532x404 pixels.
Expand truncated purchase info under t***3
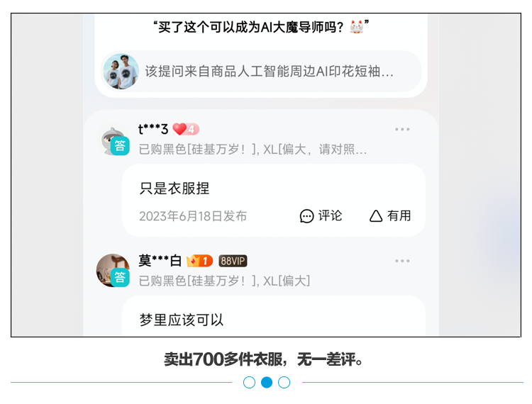click(x=253, y=149)
